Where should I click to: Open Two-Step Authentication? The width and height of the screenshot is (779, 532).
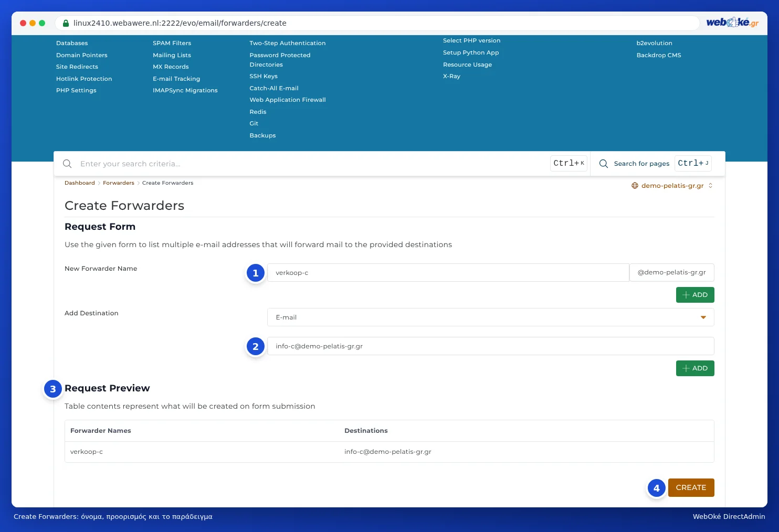tap(288, 43)
